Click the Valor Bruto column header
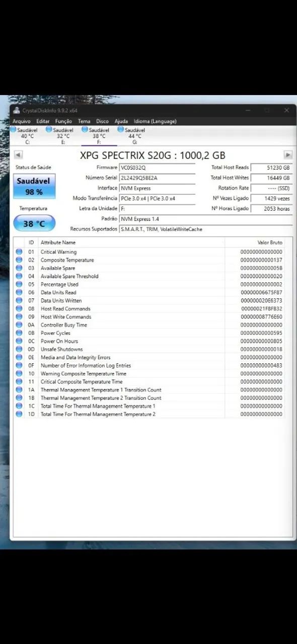The image size is (297, 644). tap(255, 243)
